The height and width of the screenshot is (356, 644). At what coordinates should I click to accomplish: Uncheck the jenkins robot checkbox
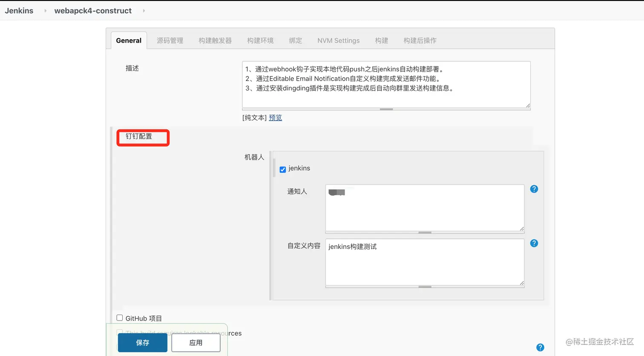click(x=283, y=170)
